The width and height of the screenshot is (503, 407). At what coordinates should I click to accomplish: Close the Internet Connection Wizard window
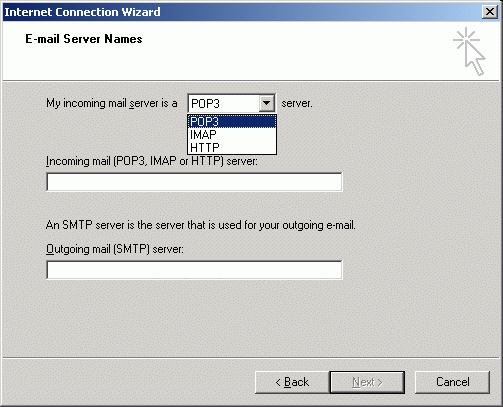pos(490,12)
